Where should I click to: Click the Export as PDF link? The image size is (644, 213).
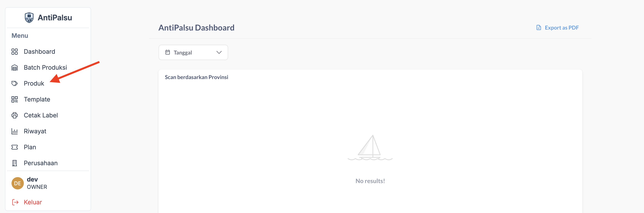coord(561,28)
